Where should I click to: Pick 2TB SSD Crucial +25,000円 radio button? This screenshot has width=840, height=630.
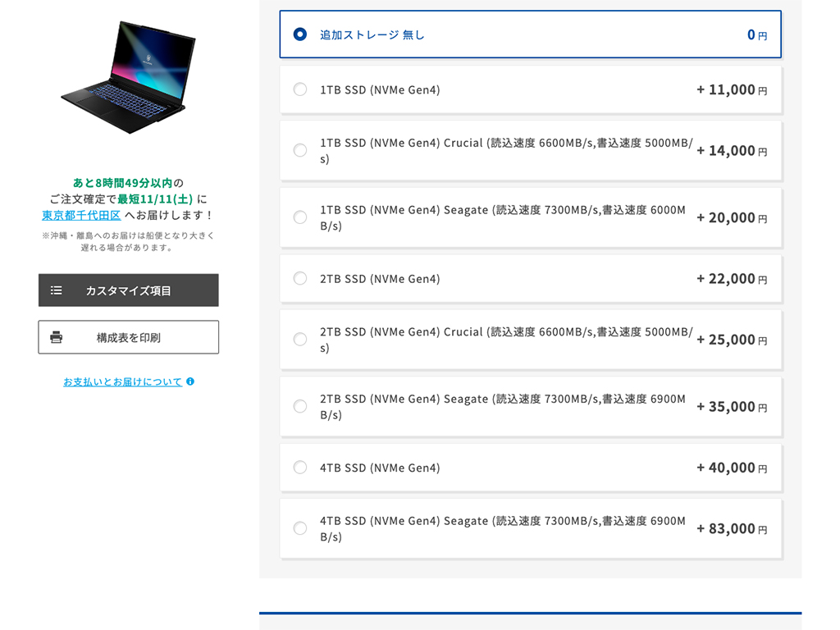coord(300,339)
